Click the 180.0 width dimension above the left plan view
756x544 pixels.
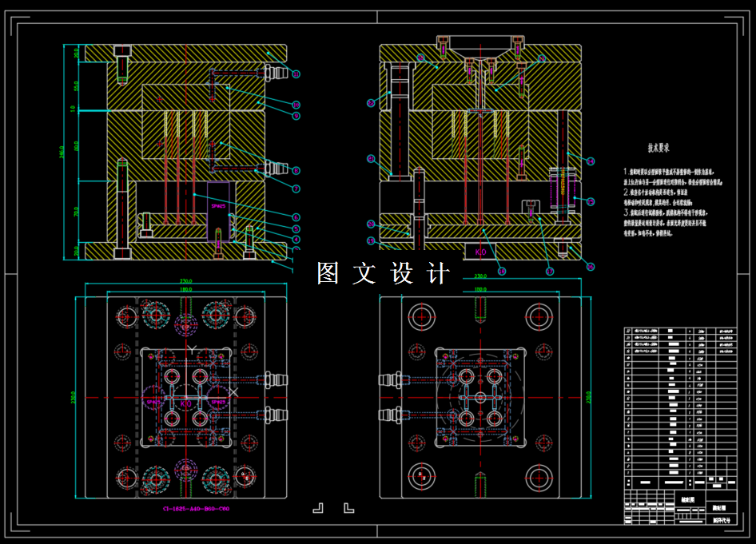point(185,289)
